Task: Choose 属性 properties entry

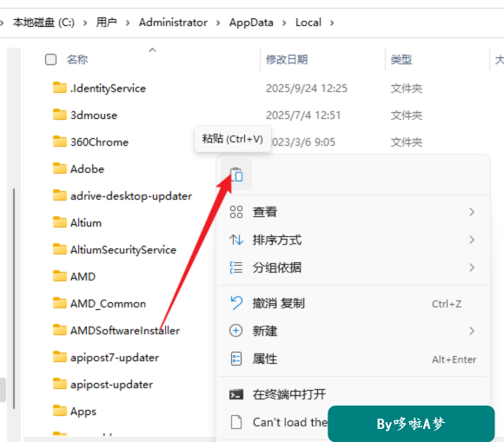Action: point(353,360)
